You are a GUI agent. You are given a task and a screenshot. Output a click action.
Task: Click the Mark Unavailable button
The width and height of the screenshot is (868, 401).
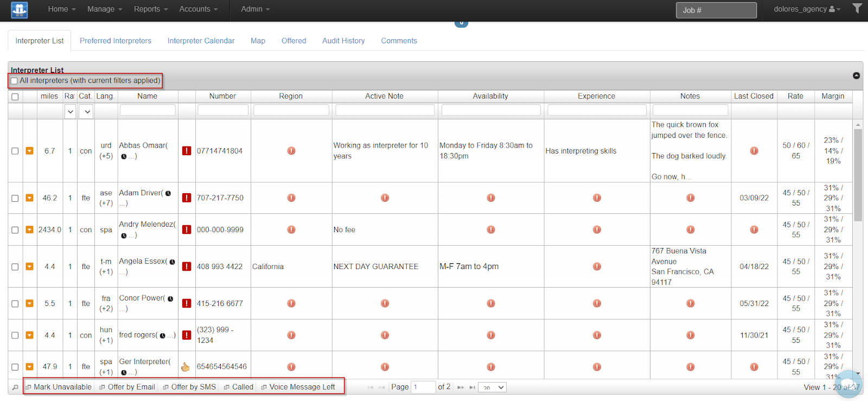pos(59,387)
